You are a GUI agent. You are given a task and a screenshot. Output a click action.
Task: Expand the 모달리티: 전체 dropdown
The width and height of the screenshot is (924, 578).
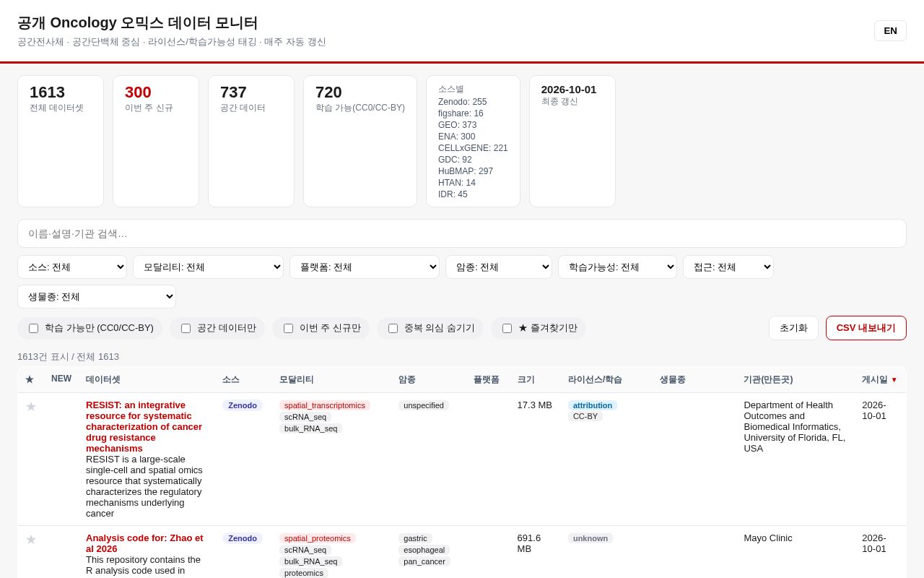(208, 267)
